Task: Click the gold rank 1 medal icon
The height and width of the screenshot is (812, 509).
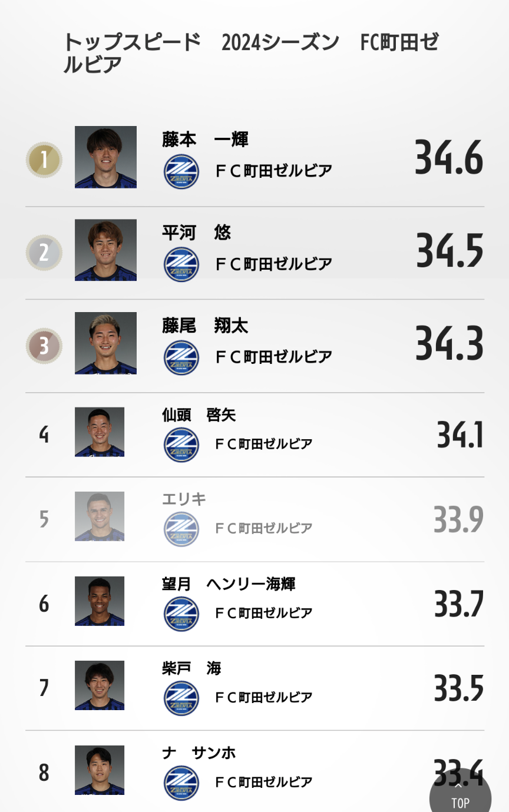Action: click(44, 160)
